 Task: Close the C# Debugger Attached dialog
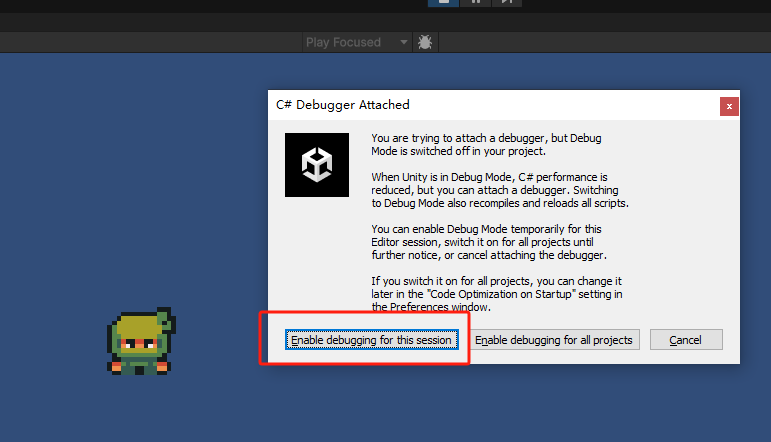point(729,106)
